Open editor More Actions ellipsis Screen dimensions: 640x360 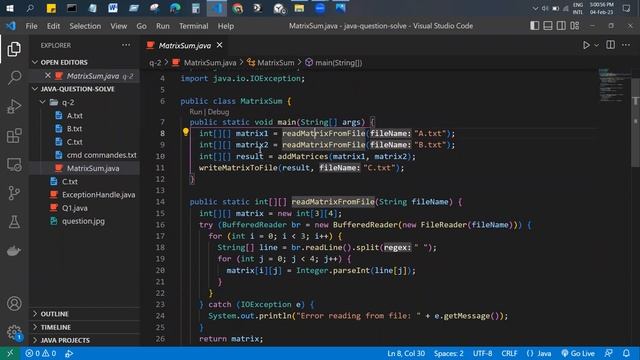click(626, 45)
